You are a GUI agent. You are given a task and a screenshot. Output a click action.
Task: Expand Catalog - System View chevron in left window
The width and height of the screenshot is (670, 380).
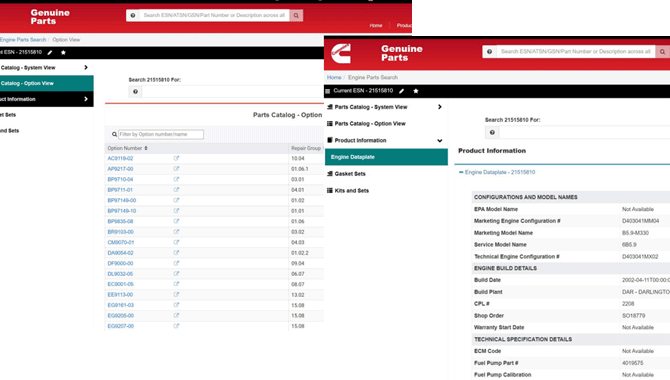tap(86, 68)
